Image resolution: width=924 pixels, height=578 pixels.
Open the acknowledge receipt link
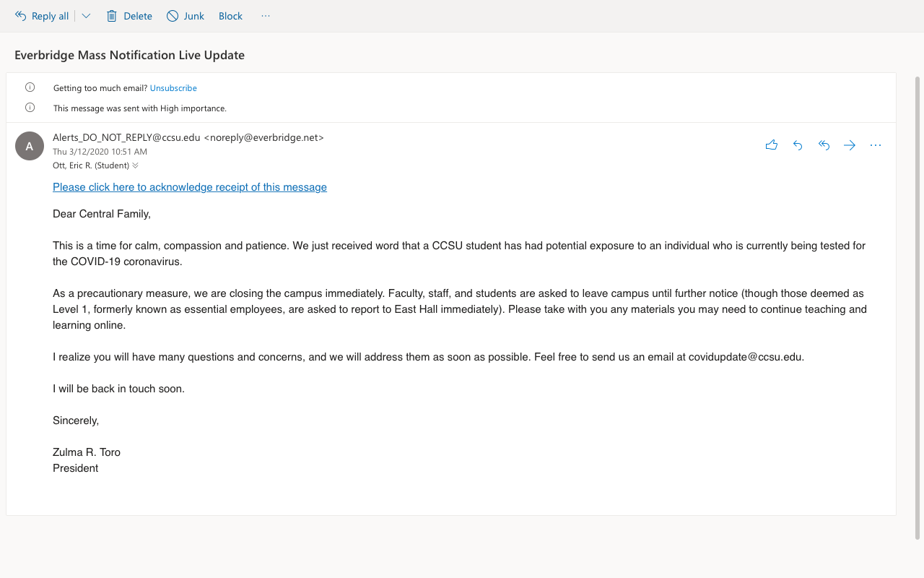189,187
